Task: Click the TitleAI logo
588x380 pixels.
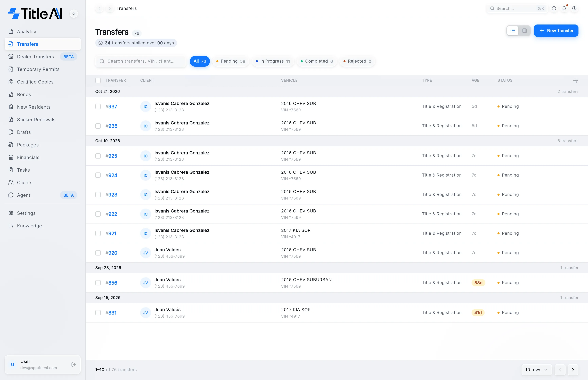Action: coord(35,14)
